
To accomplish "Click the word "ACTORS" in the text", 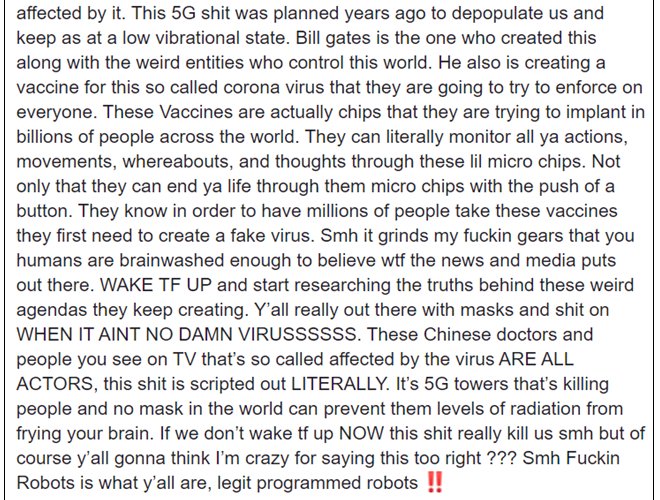I will [x=55, y=384].
